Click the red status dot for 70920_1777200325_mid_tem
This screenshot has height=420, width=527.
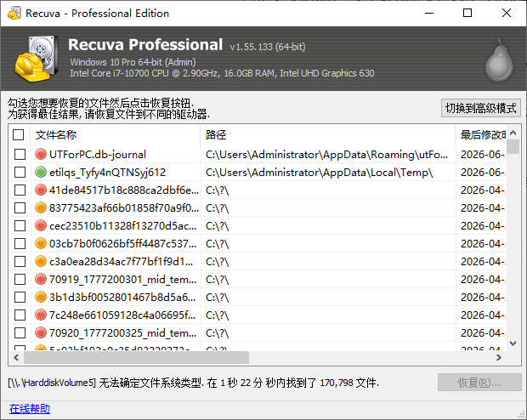tap(41, 332)
